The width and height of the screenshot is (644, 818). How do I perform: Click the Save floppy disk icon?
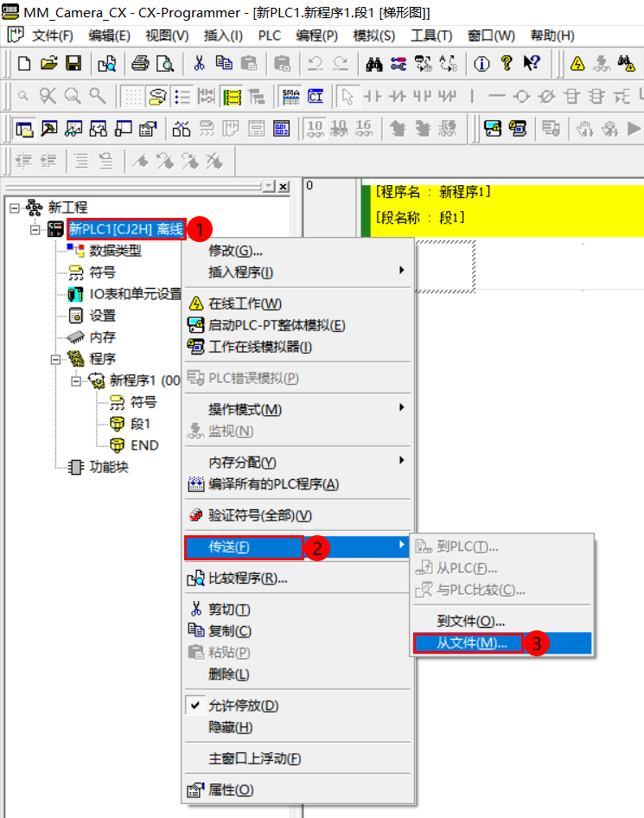73,64
